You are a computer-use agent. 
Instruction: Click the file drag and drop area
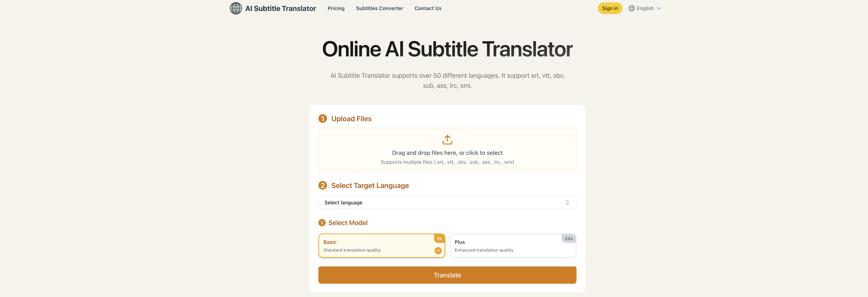(x=447, y=150)
